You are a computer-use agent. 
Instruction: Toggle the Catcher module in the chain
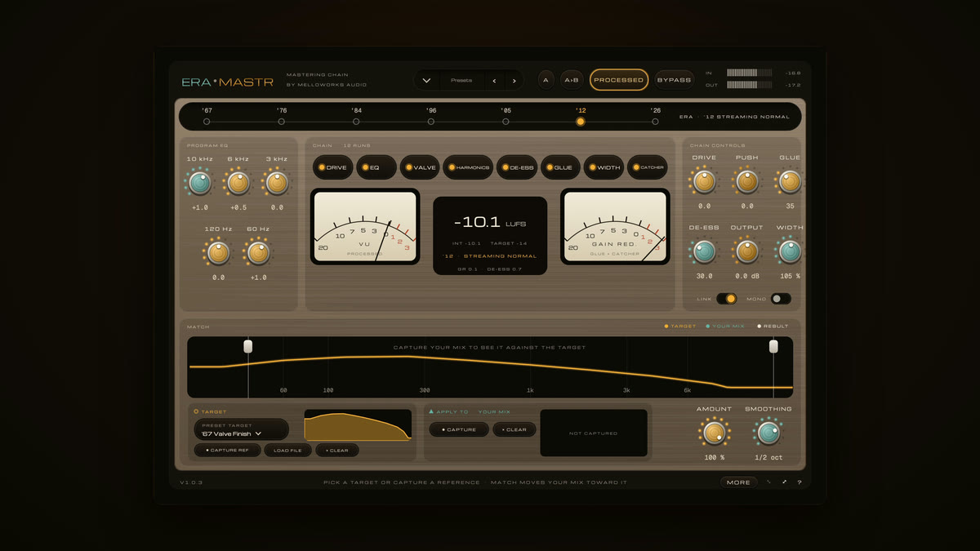(648, 167)
